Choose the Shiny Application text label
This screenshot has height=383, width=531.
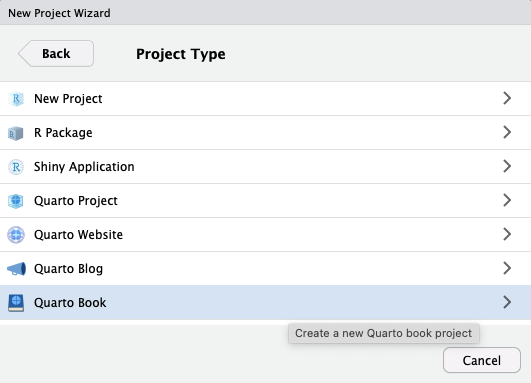pyautogui.click(x=84, y=167)
